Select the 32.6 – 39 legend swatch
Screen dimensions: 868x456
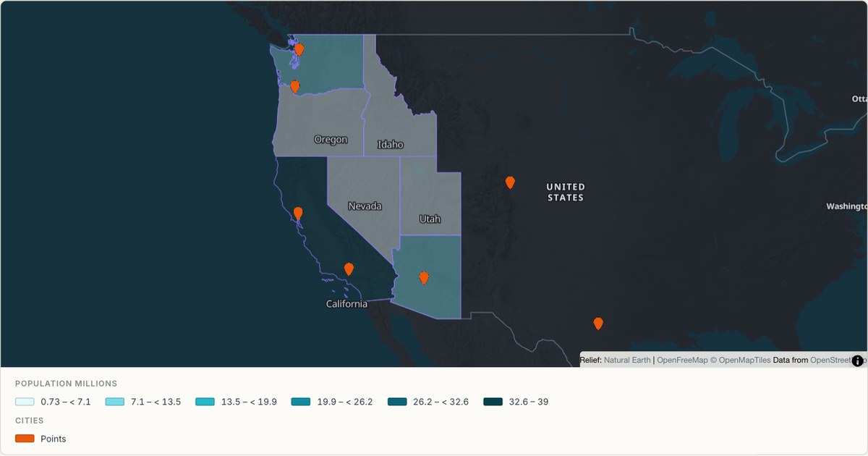[x=493, y=402]
